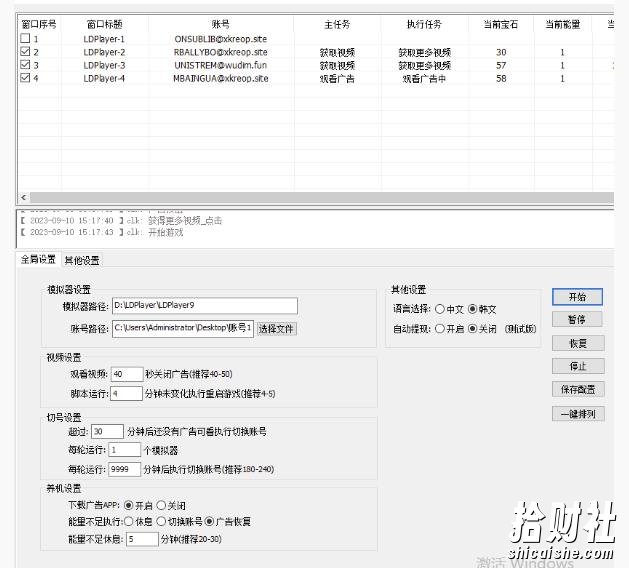This screenshot has height=568, width=629.
Task: Click the 执行任务 column header
Action: click(424, 24)
